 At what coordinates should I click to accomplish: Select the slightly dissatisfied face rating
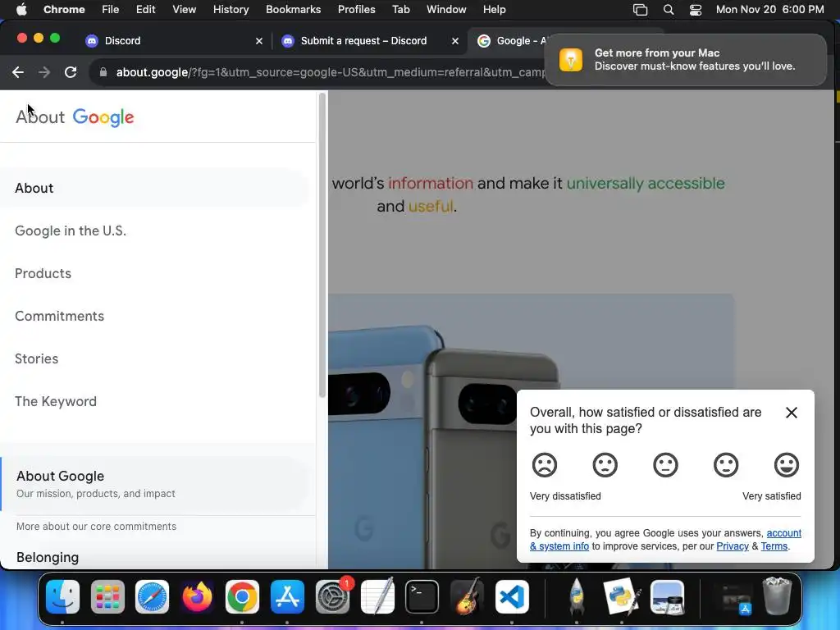[605, 465]
